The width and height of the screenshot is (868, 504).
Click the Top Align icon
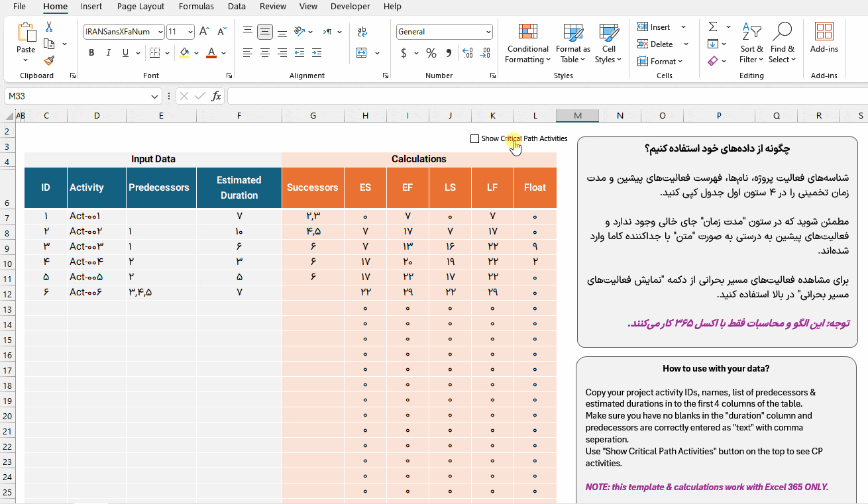point(247,31)
